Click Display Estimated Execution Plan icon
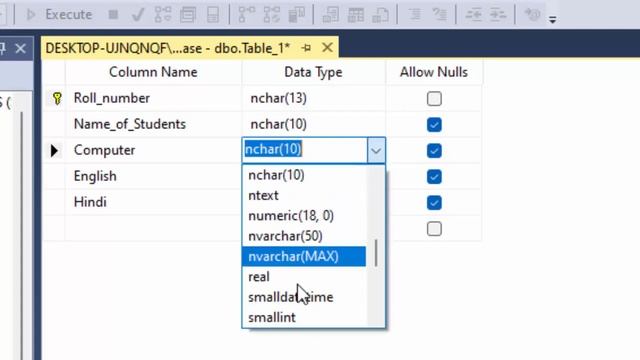The image size is (640, 360). click(x=163, y=15)
